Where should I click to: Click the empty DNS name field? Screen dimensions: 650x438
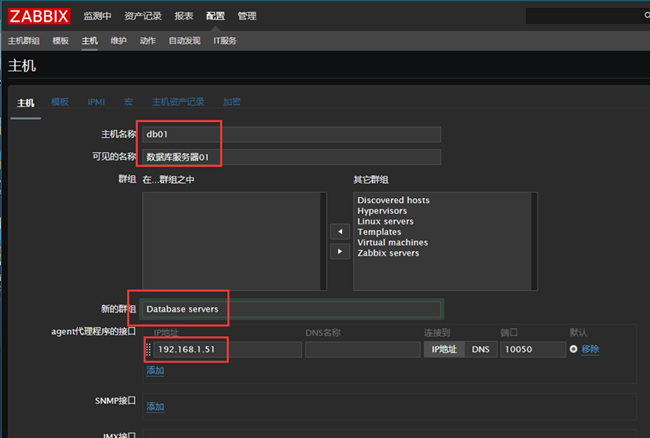pyautogui.click(x=363, y=349)
